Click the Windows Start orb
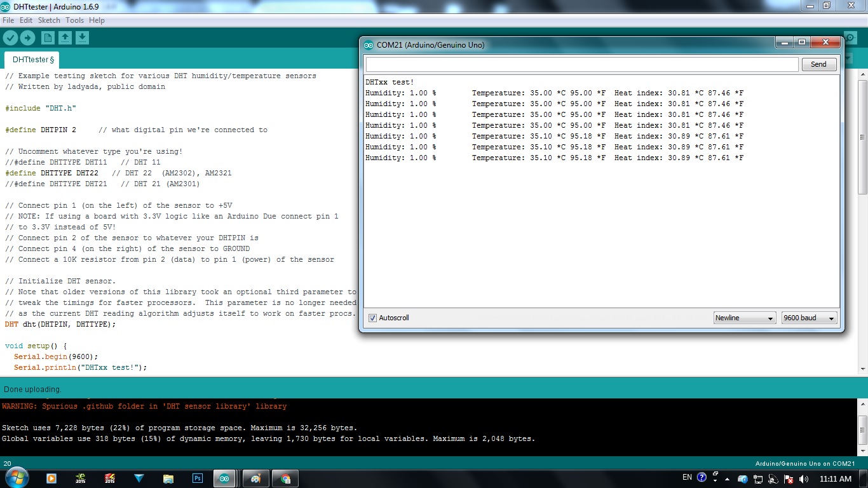The height and width of the screenshot is (488, 868). (x=16, y=478)
